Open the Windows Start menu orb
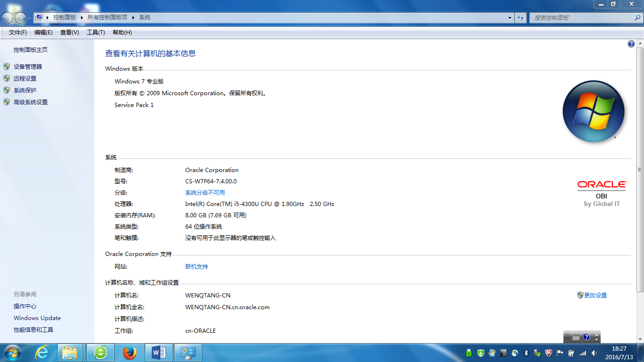 point(12,353)
